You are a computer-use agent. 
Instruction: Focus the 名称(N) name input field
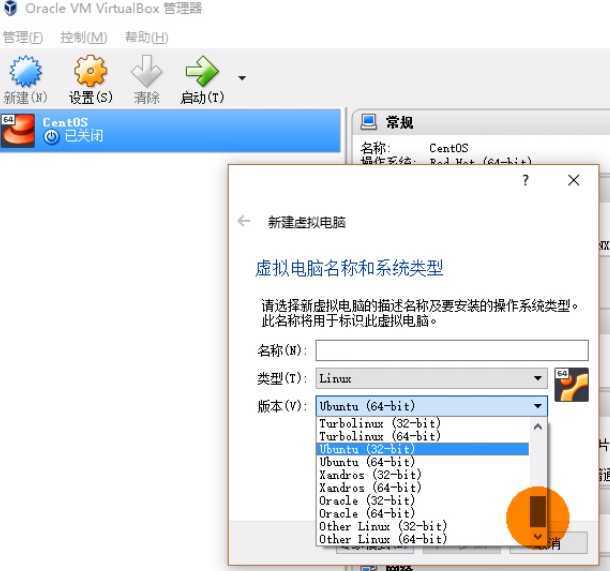[452, 350]
